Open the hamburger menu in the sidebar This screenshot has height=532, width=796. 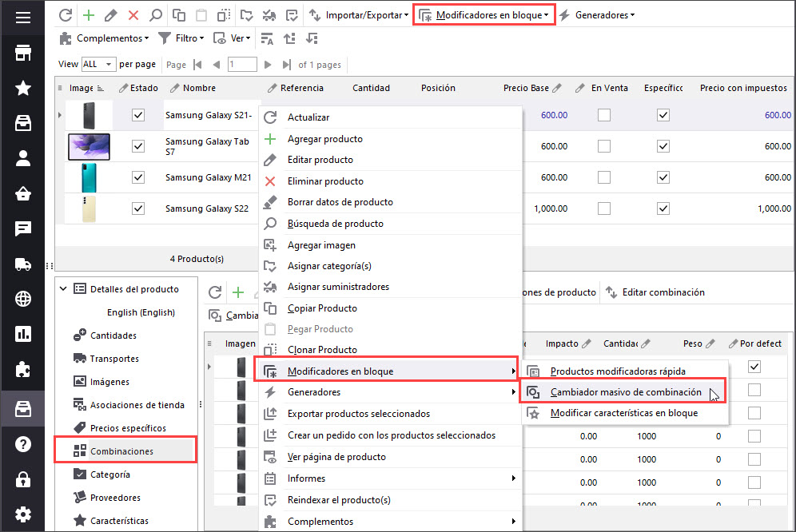[x=23, y=18]
